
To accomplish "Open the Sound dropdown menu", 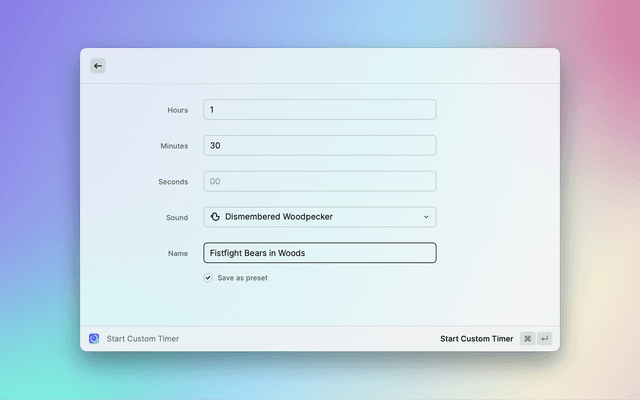I will pyautogui.click(x=319, y=217).
